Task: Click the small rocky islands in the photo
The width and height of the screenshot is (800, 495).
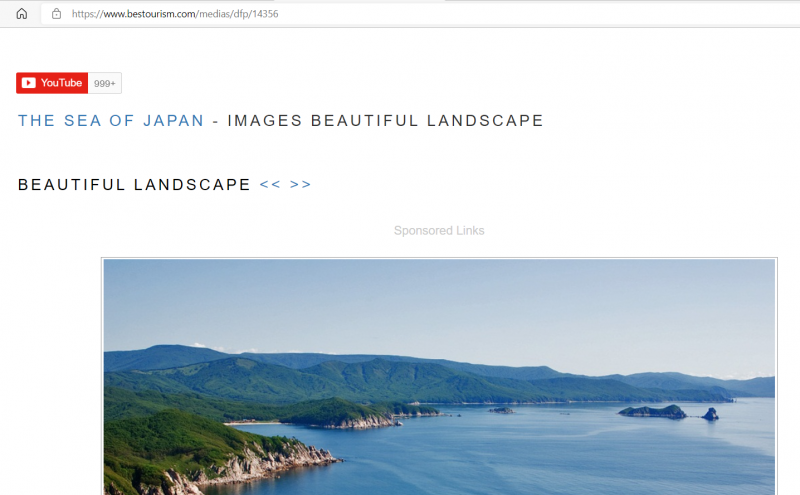Action: (x=655, y=411)
